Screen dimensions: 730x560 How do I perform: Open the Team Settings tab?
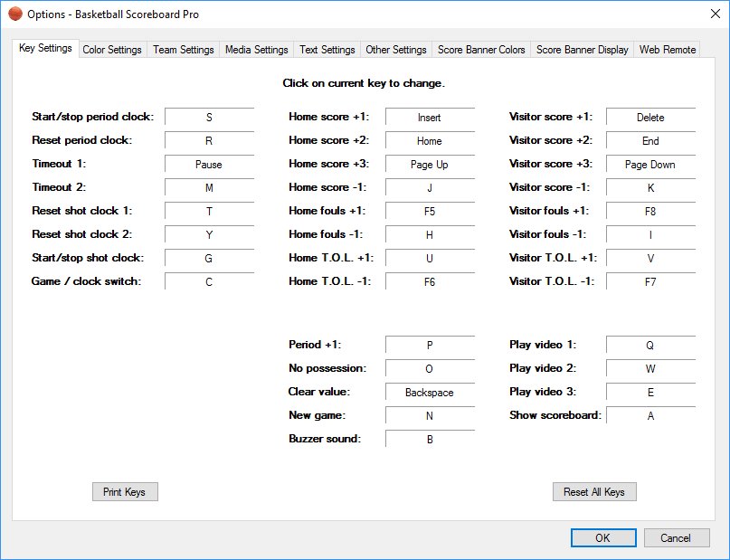point(183,50)
